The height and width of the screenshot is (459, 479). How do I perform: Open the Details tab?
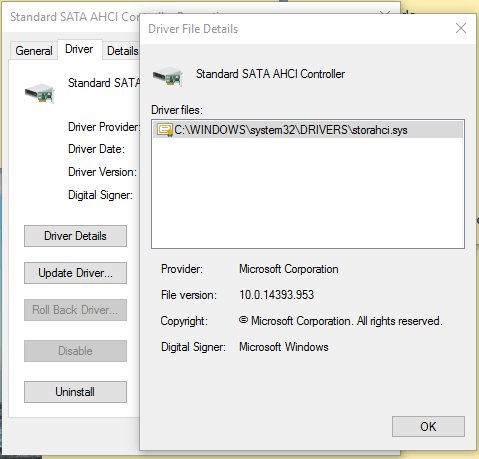(x=122, y=51)
